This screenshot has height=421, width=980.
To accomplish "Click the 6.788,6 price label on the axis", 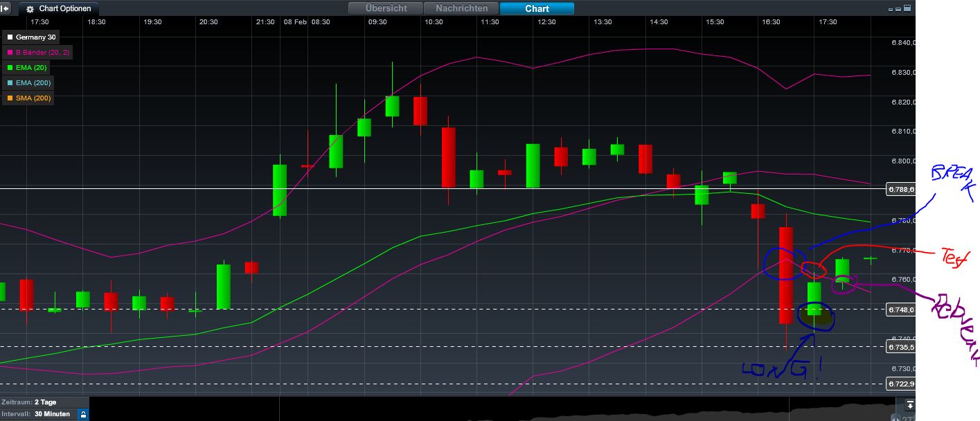I will (x=900, y=190).
